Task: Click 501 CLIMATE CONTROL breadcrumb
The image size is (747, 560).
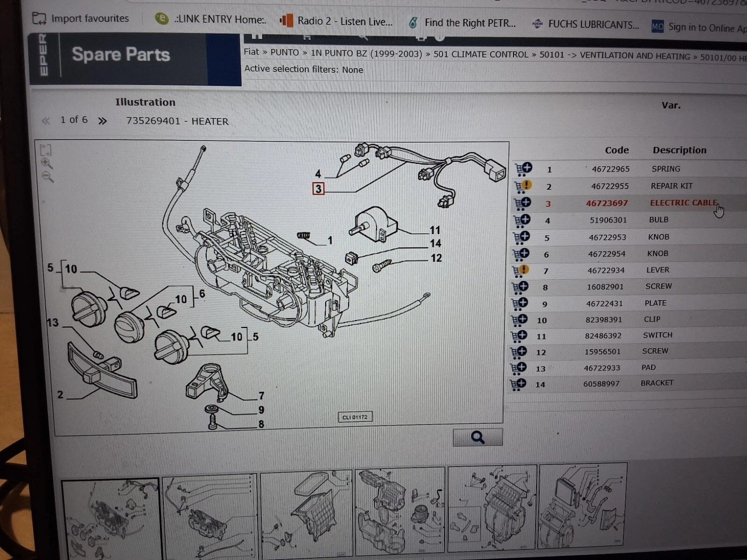Action: pyautogui.click(x=481, y=55)
